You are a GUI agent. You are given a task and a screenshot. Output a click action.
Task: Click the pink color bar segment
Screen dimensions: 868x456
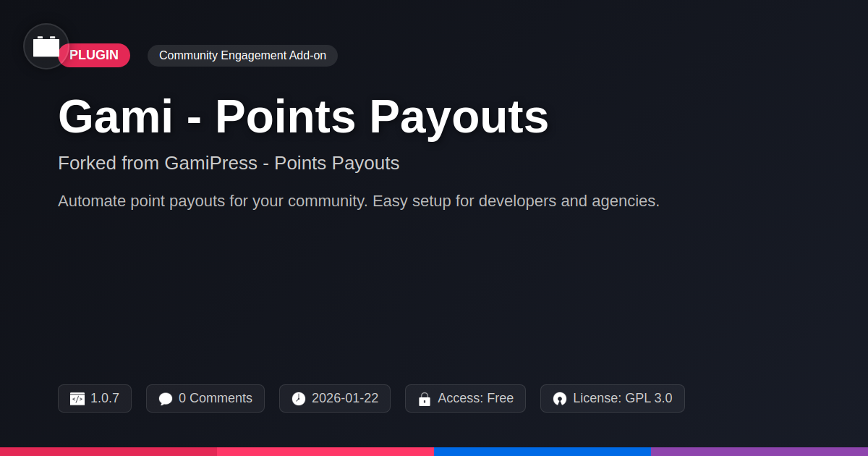(325, 452)
